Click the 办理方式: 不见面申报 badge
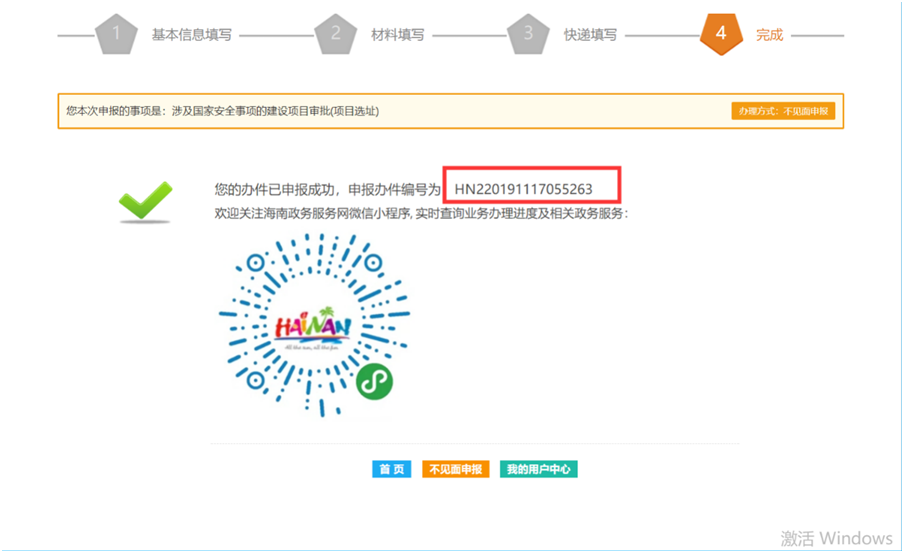 pos(783,111)
